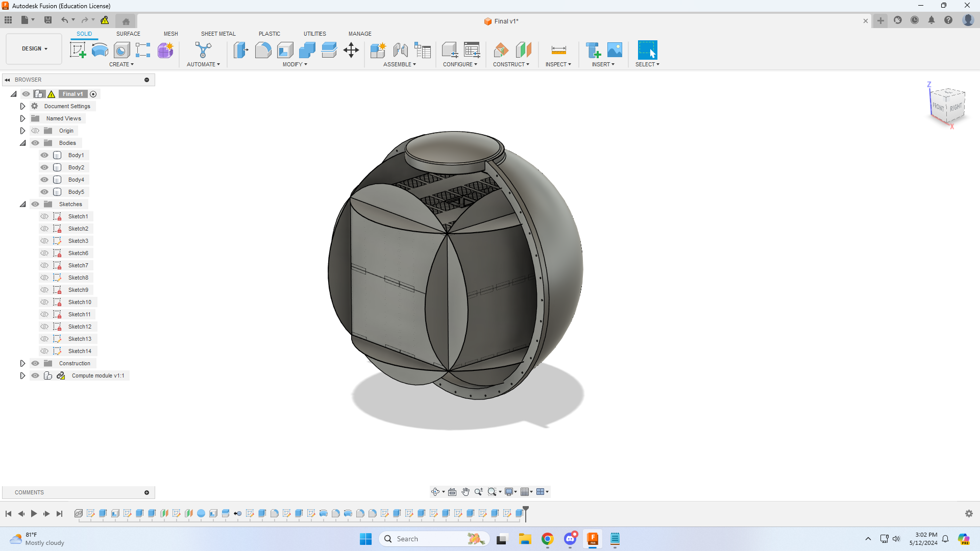Show Sketch1 visibility eye

point(44,216)
